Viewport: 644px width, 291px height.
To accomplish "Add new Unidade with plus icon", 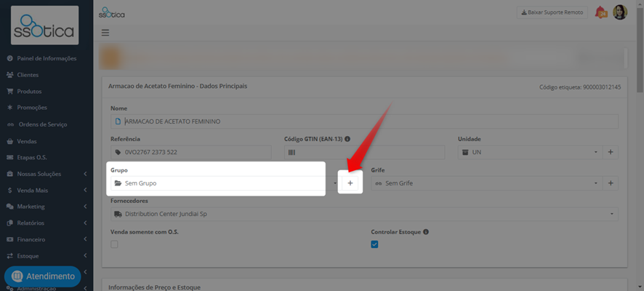I will (x=611, y=152).
